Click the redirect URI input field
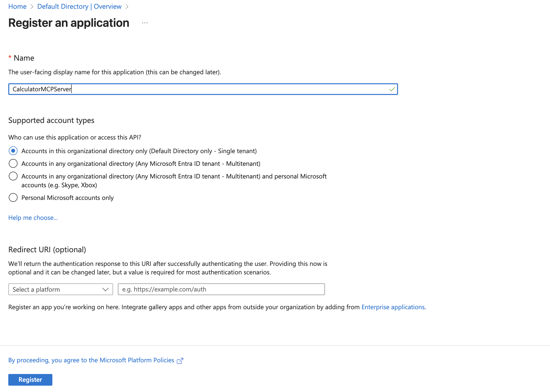The width and height of the screenshot is (550, 392). pos(221,289)
